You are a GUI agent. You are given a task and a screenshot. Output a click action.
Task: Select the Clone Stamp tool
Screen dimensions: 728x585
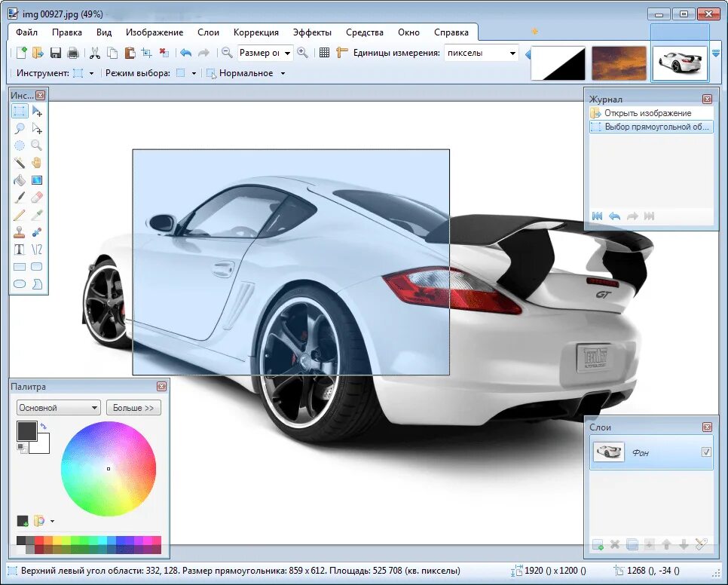(20, 232)
